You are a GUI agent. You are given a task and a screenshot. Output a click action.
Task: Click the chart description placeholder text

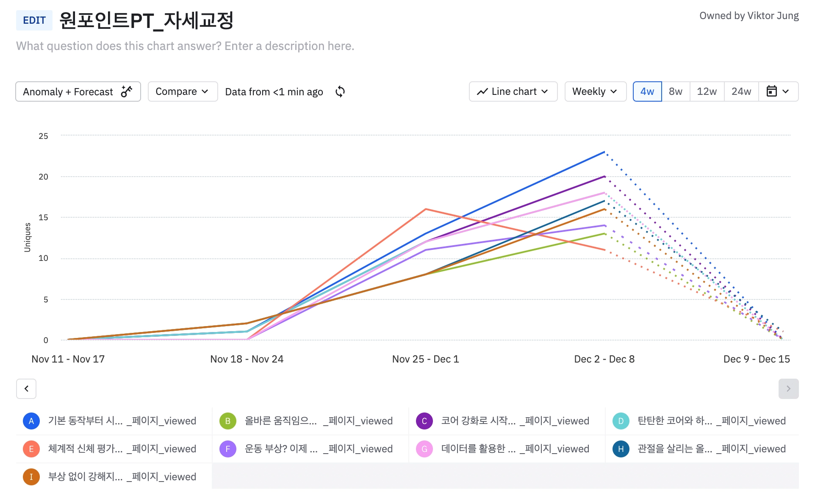[x=185, y=46]
